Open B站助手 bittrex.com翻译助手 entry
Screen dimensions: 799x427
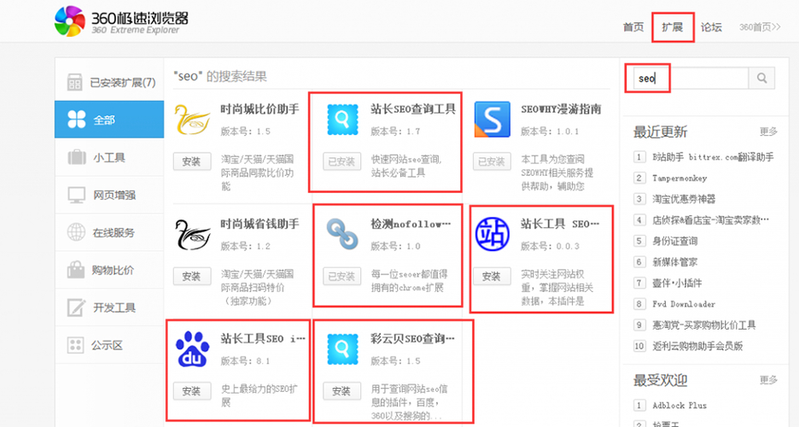coord(713,157)
